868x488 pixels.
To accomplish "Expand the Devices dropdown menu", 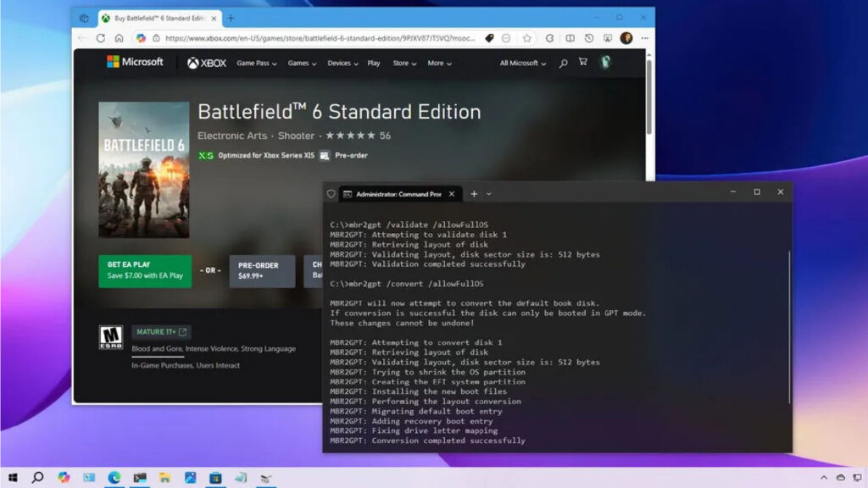I will [x=342, y=64].
